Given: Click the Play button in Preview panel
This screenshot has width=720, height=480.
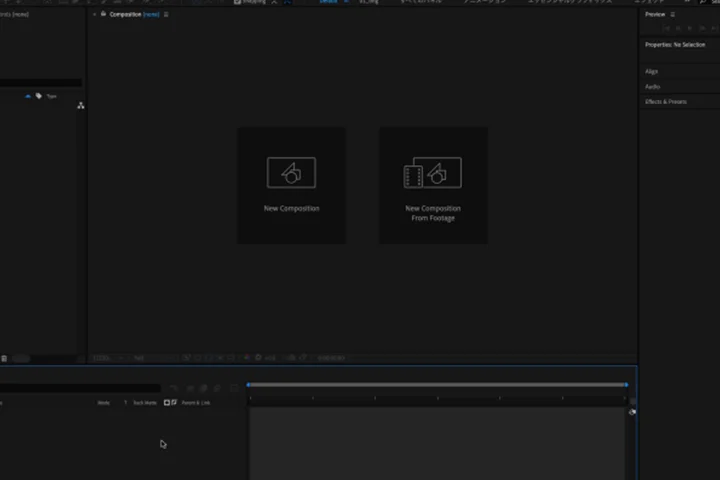Looking at the screenshot, I should [x=690, y=28].
